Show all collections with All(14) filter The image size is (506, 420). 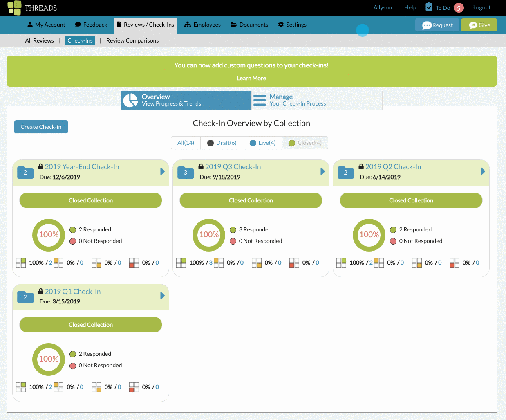pos(186,143)
